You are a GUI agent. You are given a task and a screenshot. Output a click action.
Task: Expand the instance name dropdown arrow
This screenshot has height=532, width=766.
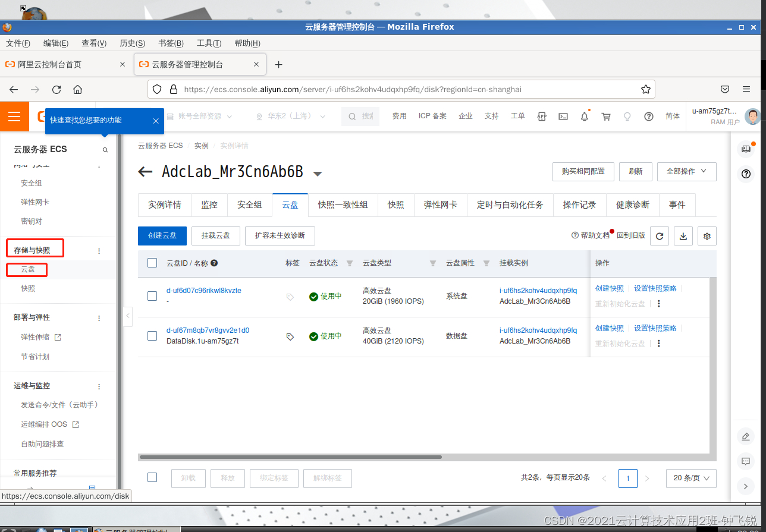pyautogui.click(x=318, y=174)
